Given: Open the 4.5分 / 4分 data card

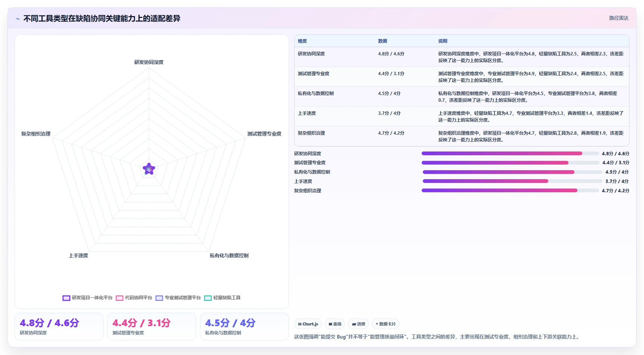Looking at the screenshot, I should click(x=244, y=327).
